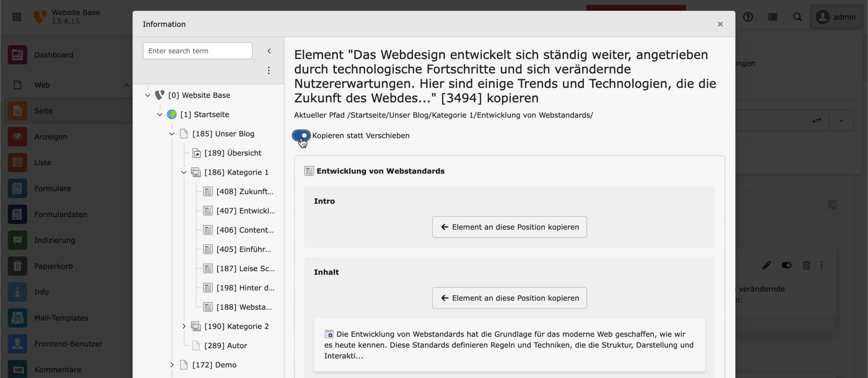Open backend search magnifier icon
Image resolution: width=868 pixels, height=378 pixels.
[797, 17]
